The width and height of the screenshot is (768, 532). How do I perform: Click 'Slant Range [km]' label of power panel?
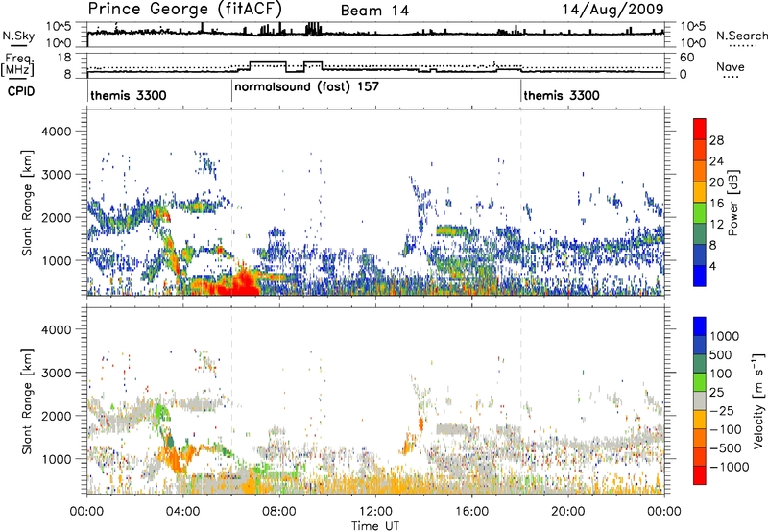(x=27, y=203)
